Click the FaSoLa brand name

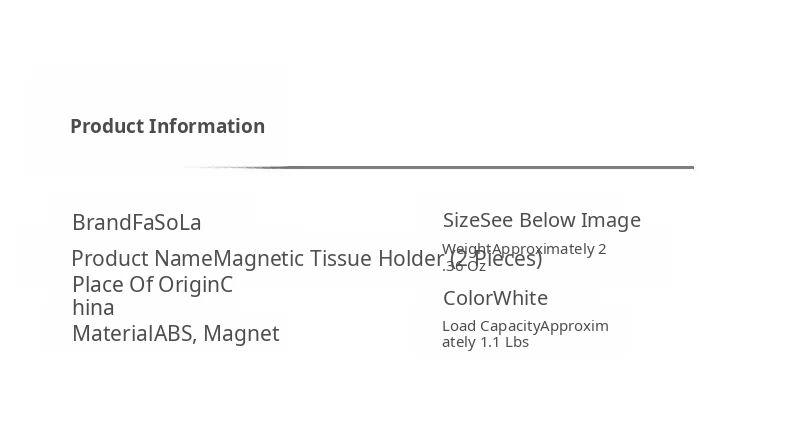click(x=167, y=223)
